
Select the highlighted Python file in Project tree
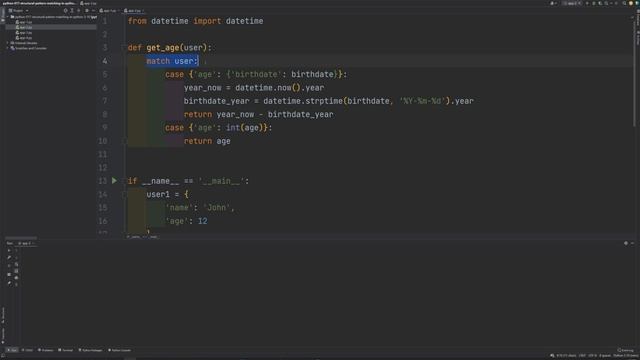[24, 27]
